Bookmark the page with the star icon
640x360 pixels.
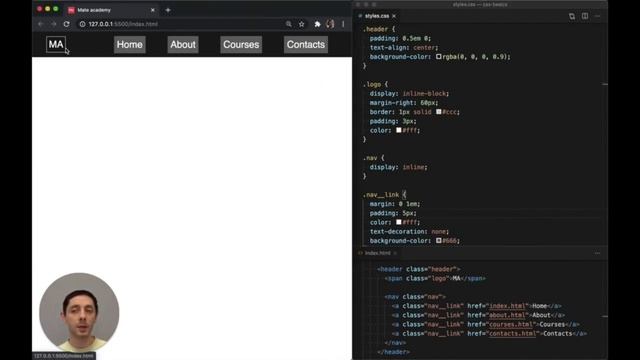pyautogui.click(x=302, y=24)
